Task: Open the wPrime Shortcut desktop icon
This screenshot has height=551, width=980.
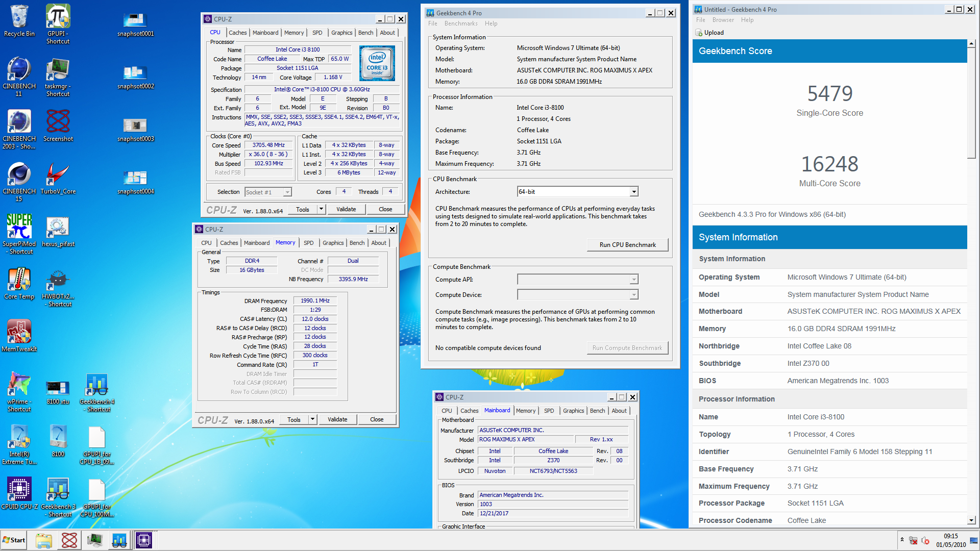Action: (x=19, y=392)
